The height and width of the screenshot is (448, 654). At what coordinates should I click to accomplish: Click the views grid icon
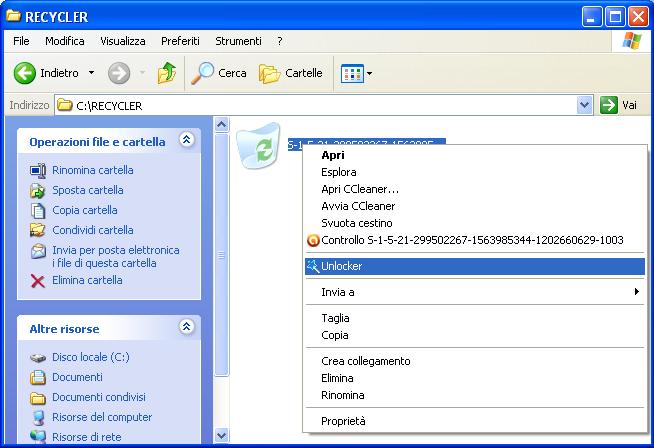tap(352, 74)
